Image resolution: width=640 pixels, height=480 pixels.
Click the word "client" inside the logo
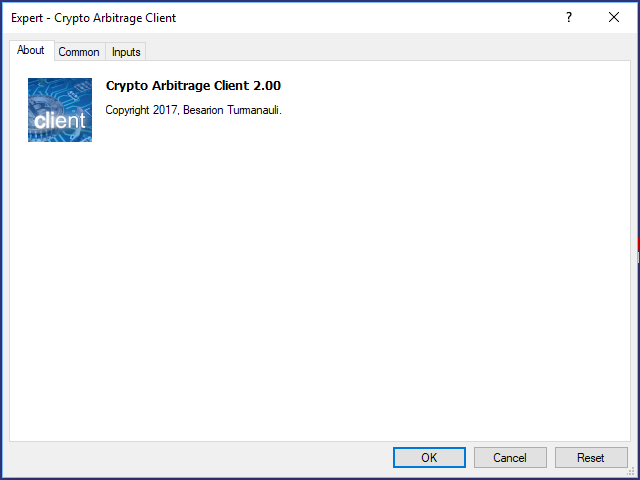(x=60, y=120)
